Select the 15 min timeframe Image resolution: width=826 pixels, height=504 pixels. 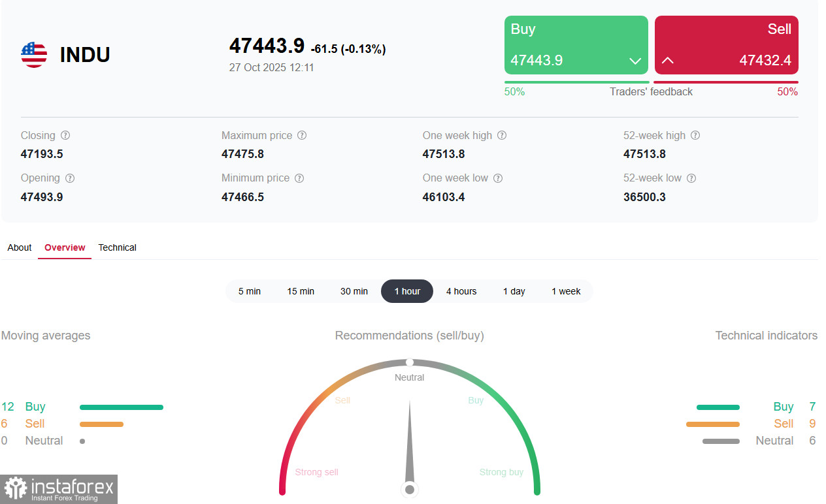pyautogui.click(x=301, y=291)
